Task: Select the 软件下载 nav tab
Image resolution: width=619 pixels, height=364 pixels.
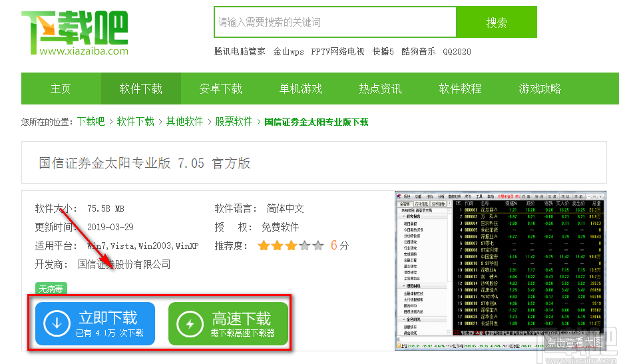Action: tap(141, 89)
